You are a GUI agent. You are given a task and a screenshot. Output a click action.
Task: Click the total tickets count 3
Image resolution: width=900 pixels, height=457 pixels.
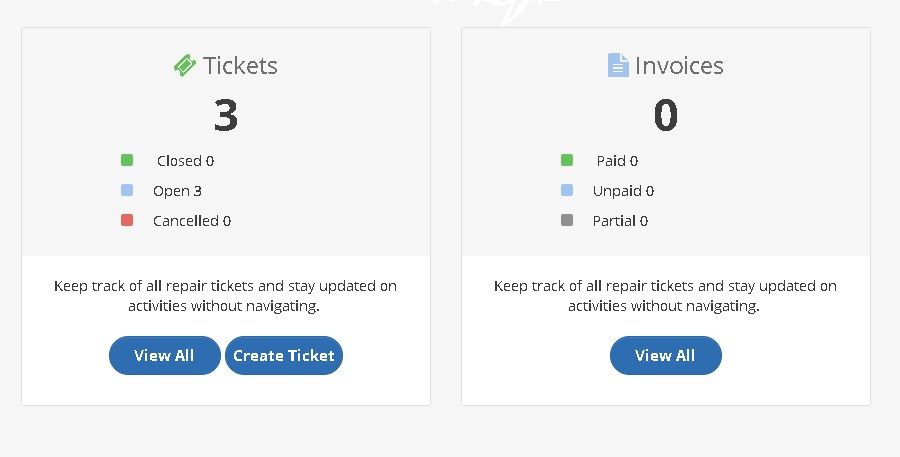pos(226,116)
